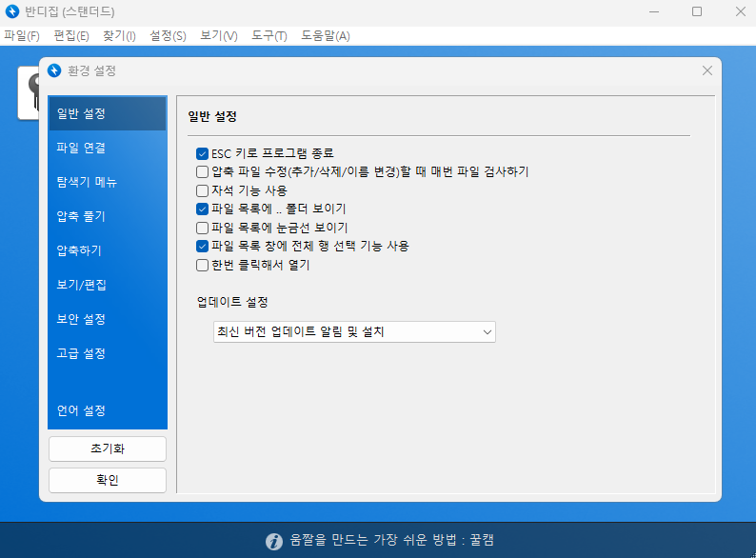Open the 찾기(I) menu
This screenshot has height=558, width=756.
119,35
